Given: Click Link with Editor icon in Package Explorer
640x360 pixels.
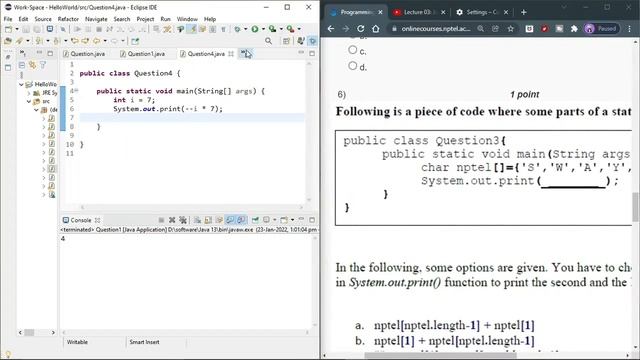Looking at the screenshot, I should click(x=32, y=65).
